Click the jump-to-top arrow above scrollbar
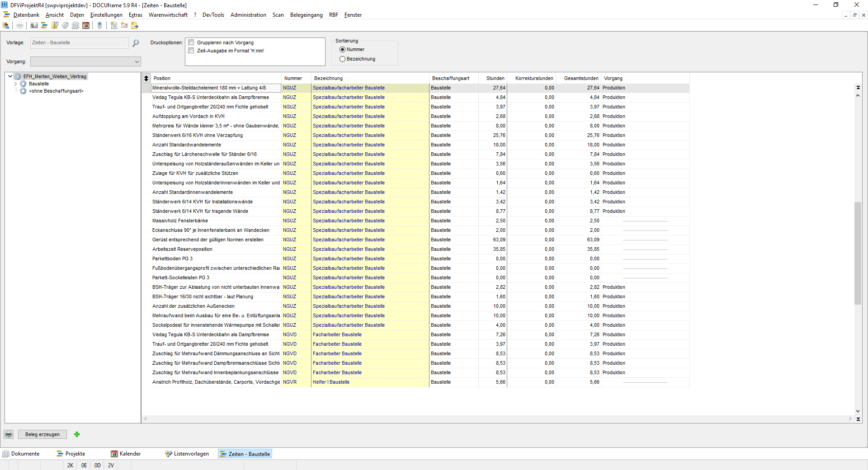Image resolution: width=868 pixels, height=470 pixels. pos(858,87)
